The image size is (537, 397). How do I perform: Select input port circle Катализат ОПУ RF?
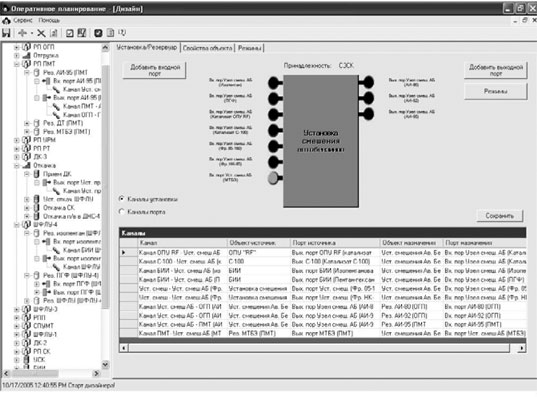tap(274, 114)
